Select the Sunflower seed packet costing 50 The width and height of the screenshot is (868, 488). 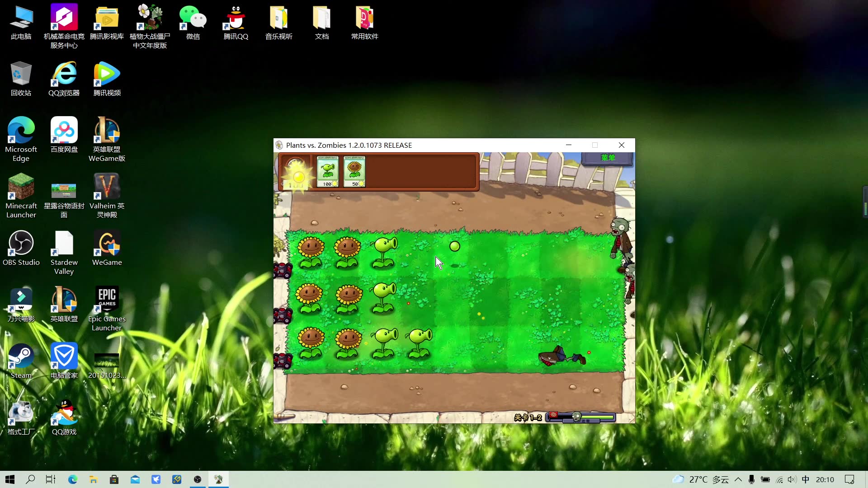coord(354,171)
